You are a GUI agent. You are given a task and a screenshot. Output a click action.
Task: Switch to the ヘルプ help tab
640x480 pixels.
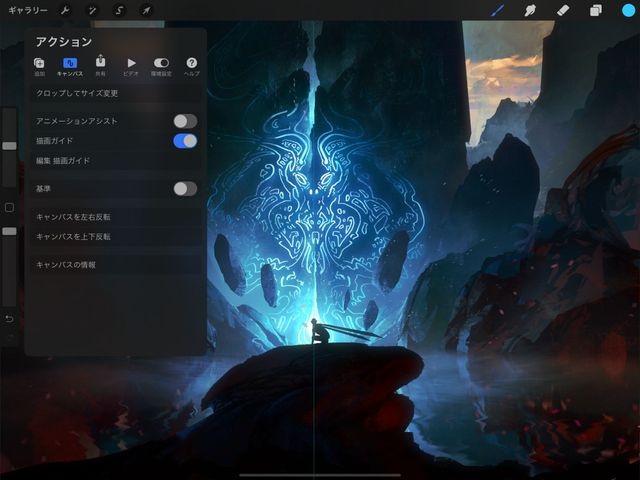tap(191, 67)
